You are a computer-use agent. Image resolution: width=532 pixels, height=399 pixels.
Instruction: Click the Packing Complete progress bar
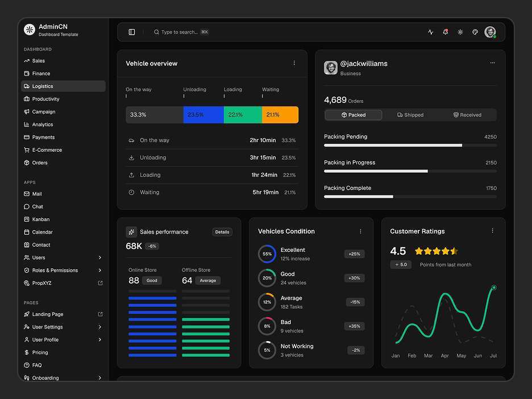pyautogui.click(x=410, y=197)
